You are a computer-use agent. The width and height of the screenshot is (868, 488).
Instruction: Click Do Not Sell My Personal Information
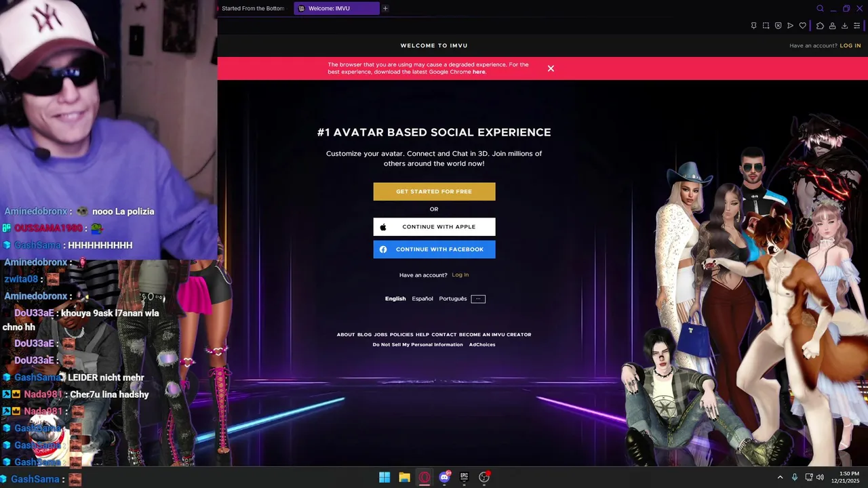418,345
